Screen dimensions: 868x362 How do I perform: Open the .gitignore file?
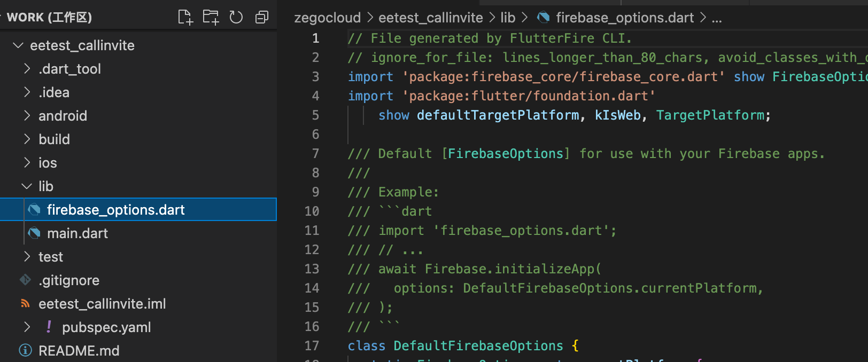click(x=138, y=280)
